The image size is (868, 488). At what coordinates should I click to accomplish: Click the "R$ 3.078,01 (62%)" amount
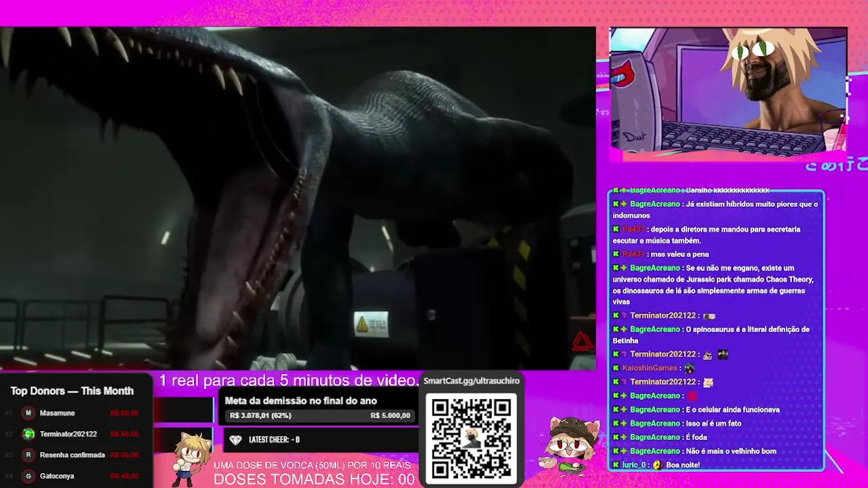260,415
